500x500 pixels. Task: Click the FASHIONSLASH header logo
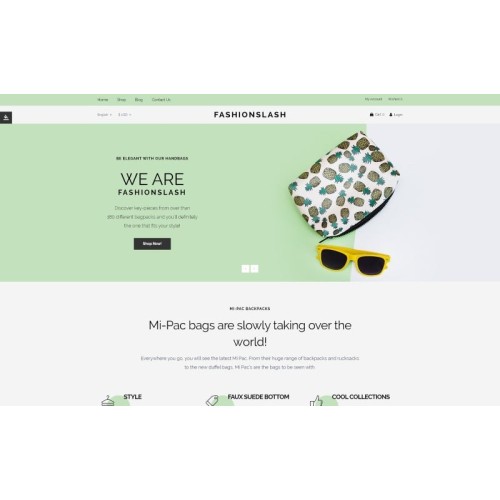(x=250, y=115)
